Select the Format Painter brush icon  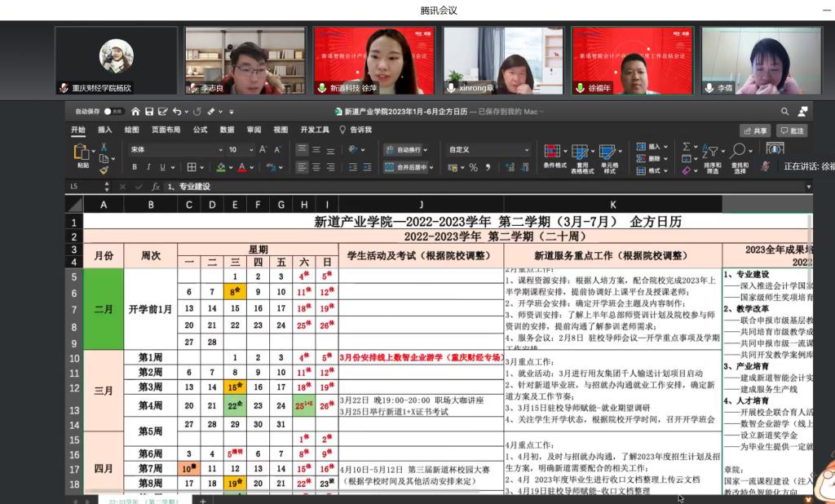[104, 170]
